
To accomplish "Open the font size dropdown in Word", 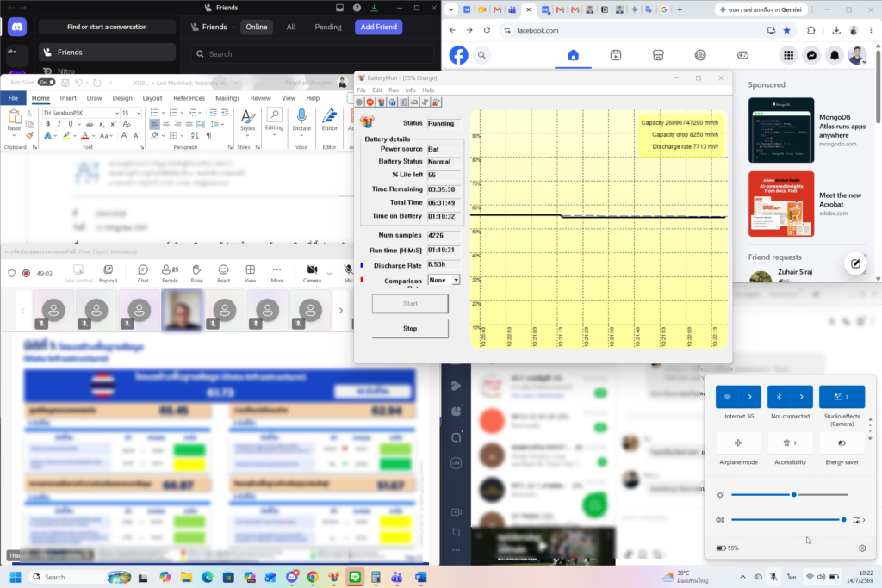I will tap(139, 113).
